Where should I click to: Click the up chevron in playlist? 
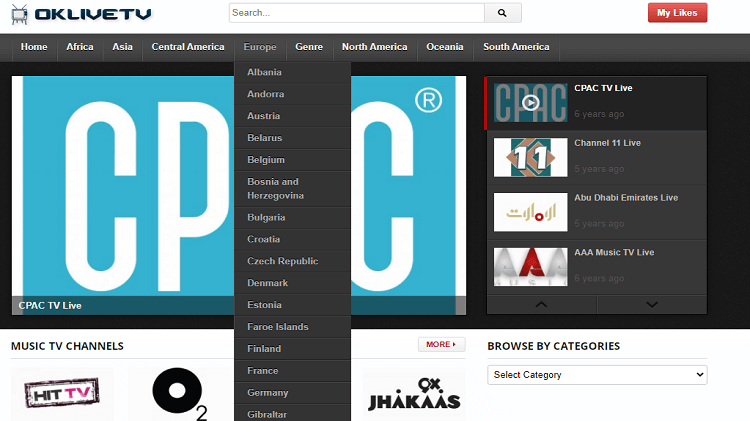pyautogui.click(x=541, y=304)
